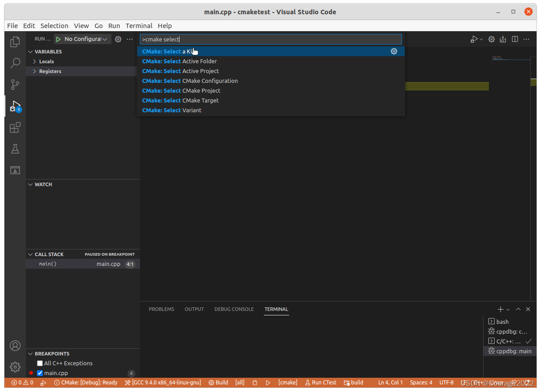Click the errors and warnings count
541x392 pixels.
(22, 383)
